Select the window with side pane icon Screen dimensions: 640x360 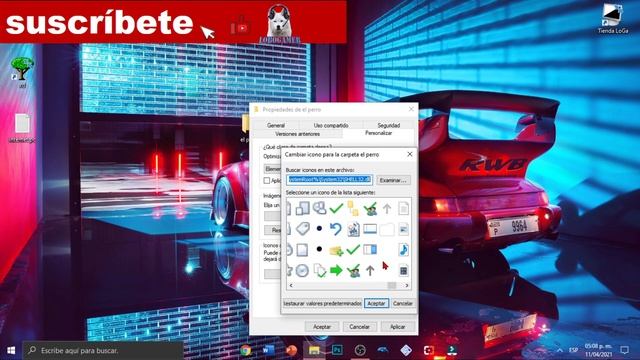pyautogui.click(x=370, y=249)
